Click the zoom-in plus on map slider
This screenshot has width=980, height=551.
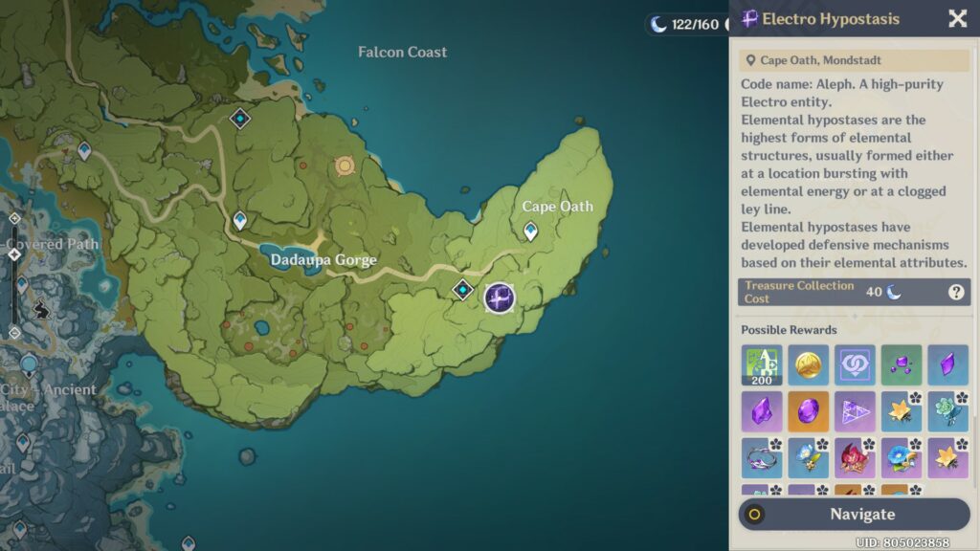(14, 218)
